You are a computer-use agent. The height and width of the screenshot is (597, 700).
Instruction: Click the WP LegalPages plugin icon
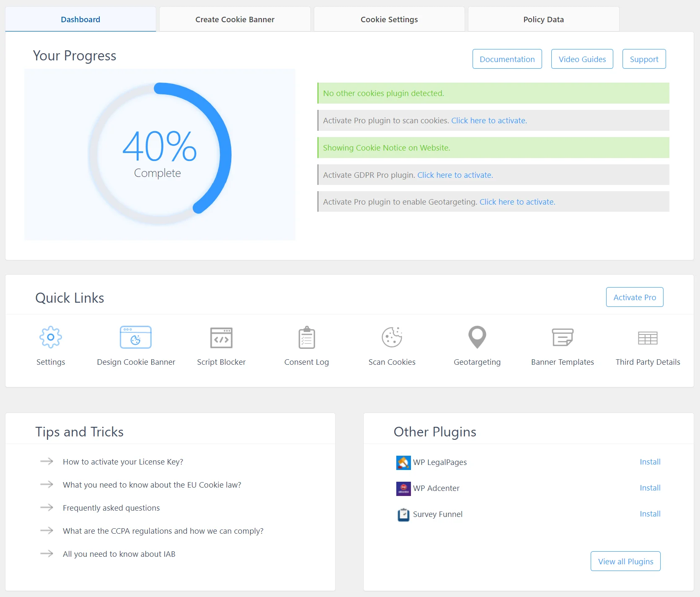[x=403, y=463]
